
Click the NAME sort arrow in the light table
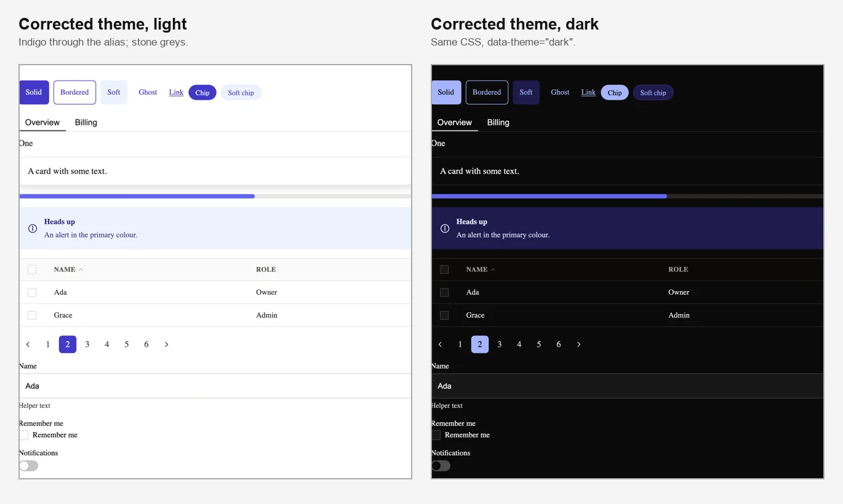(81, 270)
